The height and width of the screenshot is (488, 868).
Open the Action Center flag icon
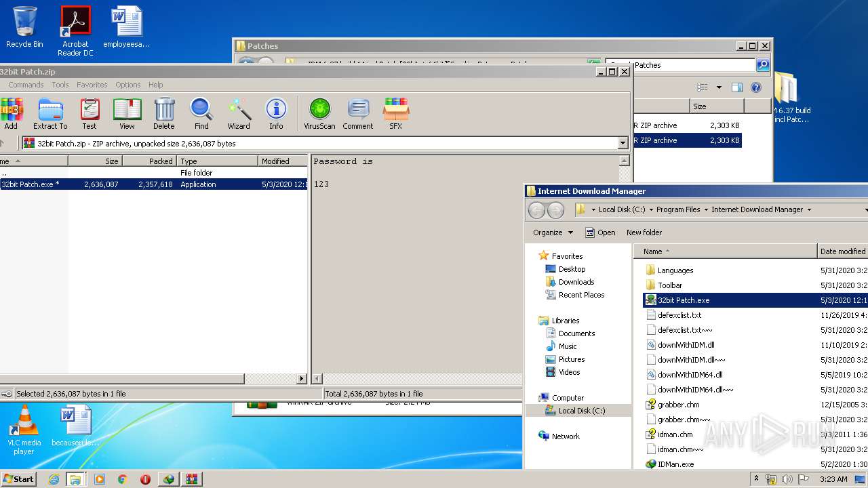(804, 479)
